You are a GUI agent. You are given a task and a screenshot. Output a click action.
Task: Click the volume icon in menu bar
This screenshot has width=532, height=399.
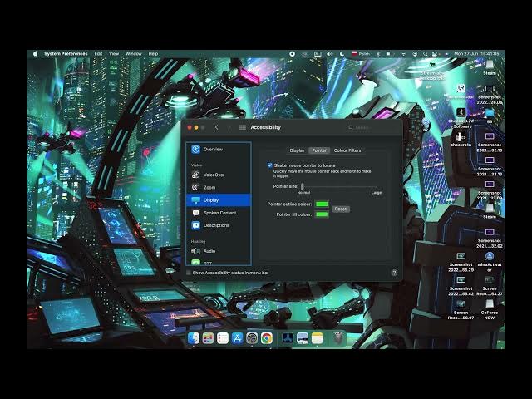tap(329, 54)
